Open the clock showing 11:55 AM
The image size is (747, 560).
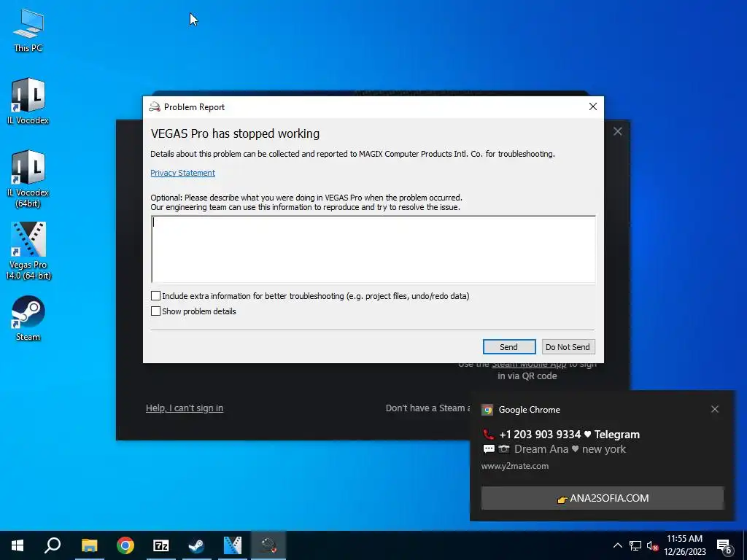coord(684,545)
